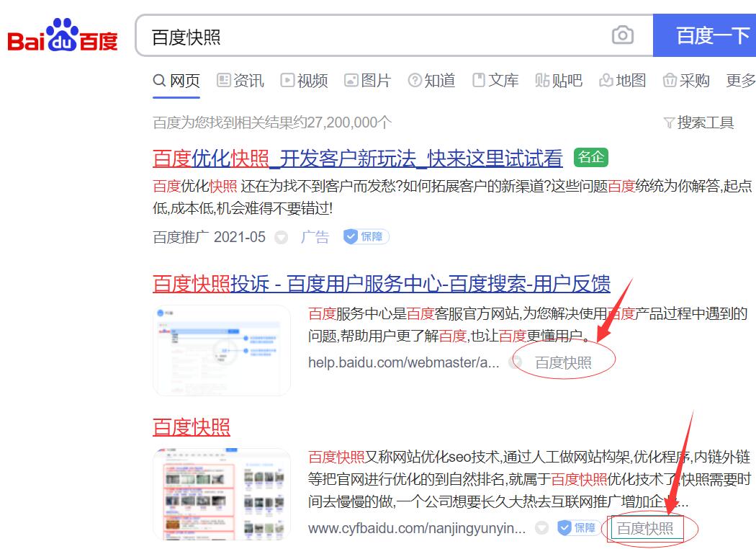Screen dimensions: 756x549
Task: Open the 图片 tab
Action: tap(367, 81)
